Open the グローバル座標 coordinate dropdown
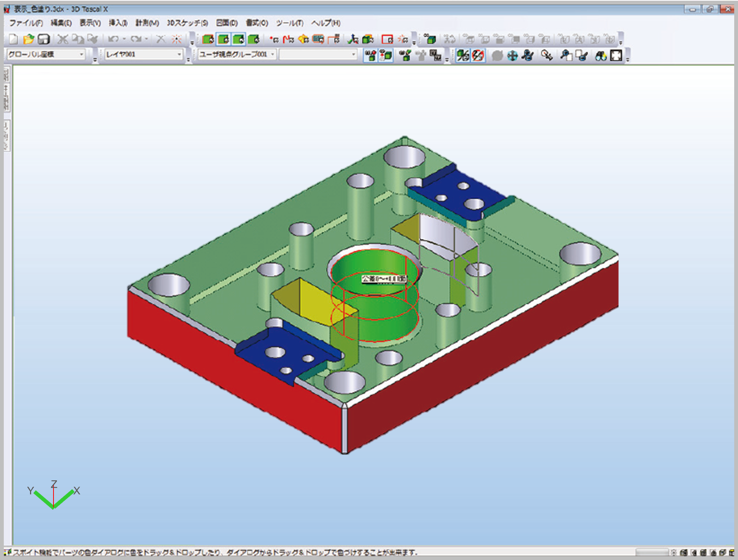 [46, 55]
